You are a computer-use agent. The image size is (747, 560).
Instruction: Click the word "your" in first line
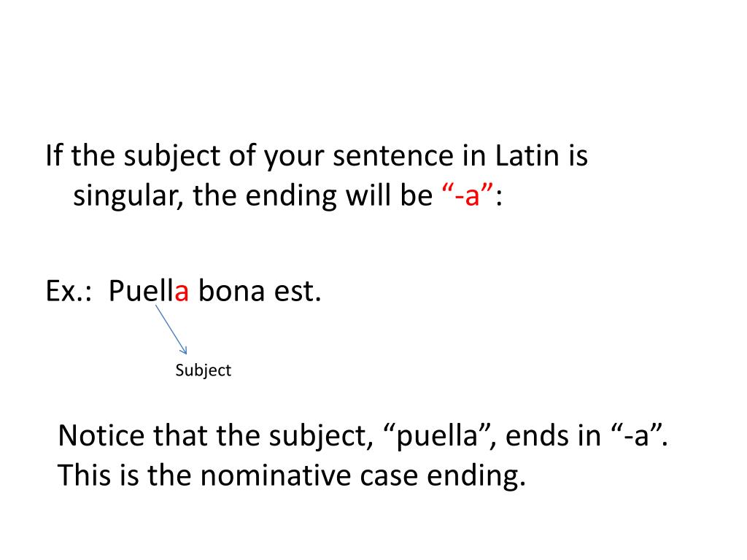[x=294, y=157]
